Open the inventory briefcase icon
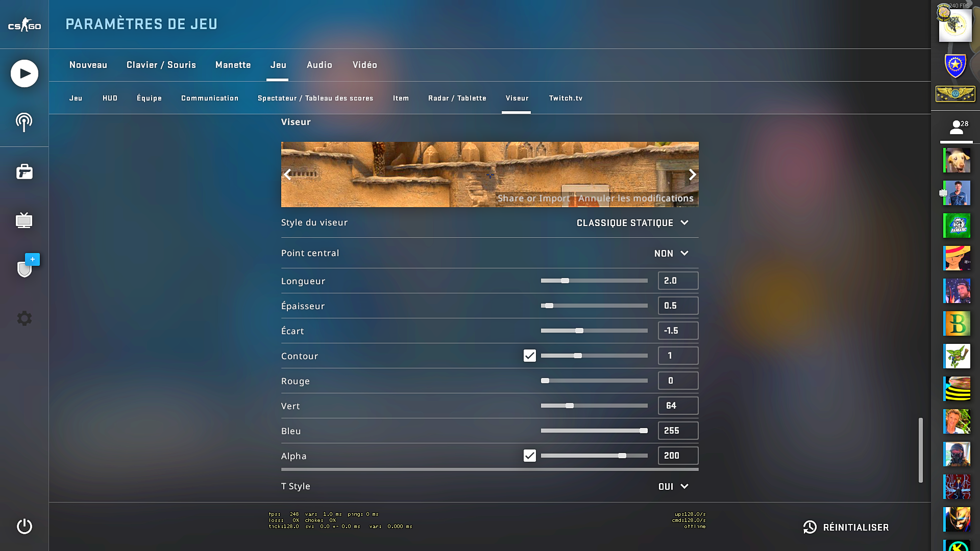The height and width of the screenshot is (551, 980). coord(24,172)
